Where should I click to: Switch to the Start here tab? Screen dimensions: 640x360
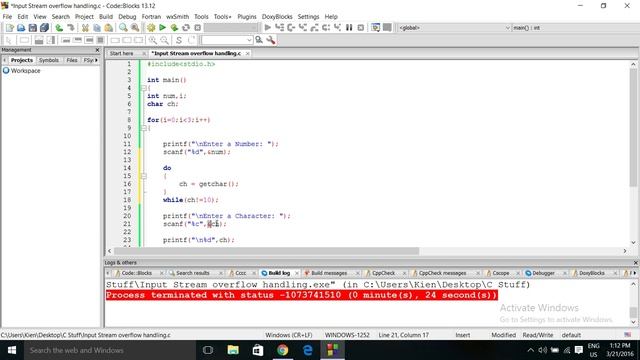122,53
